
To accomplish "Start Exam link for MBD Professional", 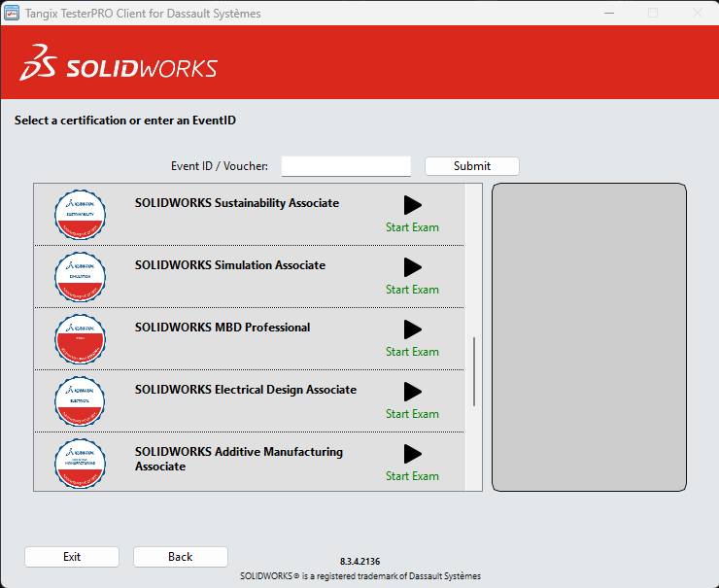I will [412, 352].
